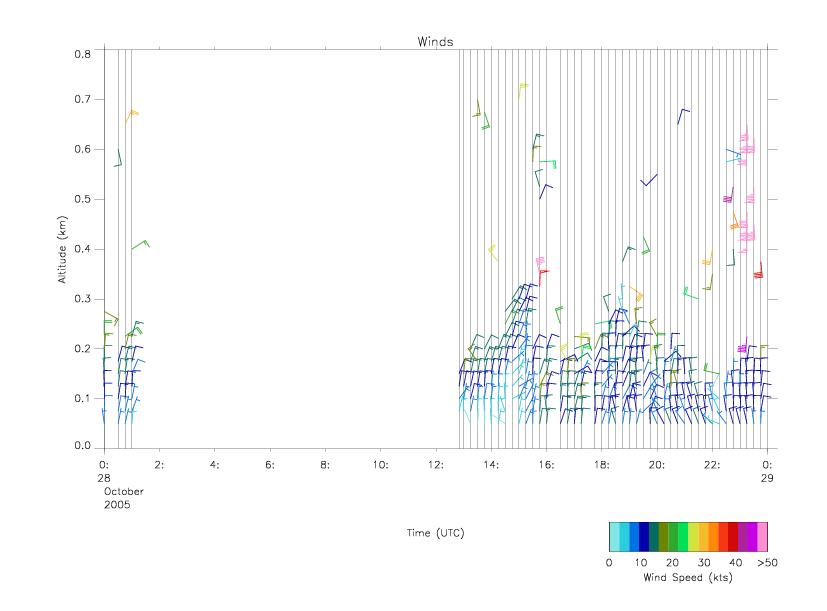Click the '18:' time tick label
Viewport: 827px width, 611px height.
coord(601,465)
